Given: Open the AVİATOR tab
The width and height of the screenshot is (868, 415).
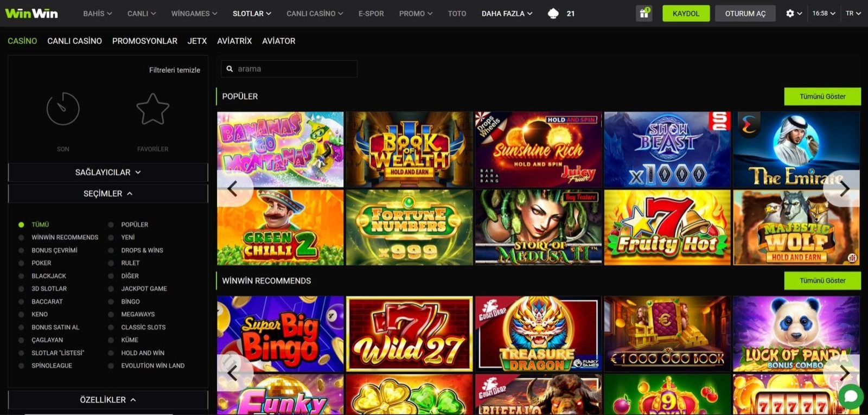Looking at the screenshot, I should [x=279, y=41].
